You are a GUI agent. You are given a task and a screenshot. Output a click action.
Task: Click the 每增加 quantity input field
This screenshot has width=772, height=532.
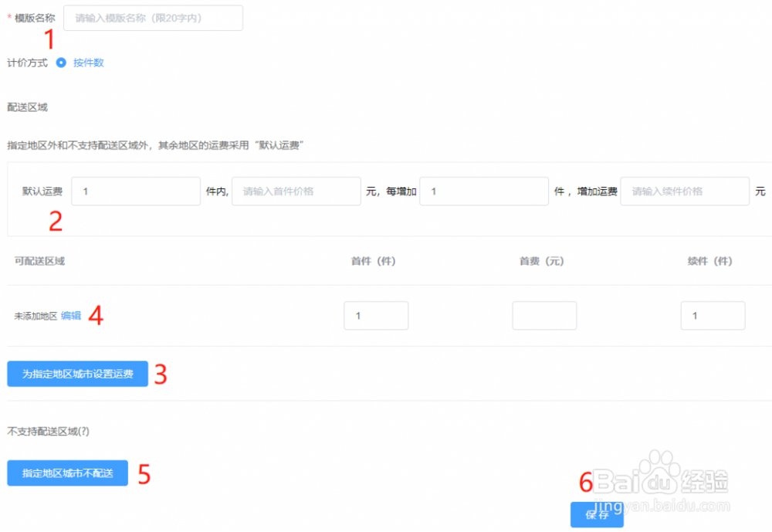pos(484,191)
